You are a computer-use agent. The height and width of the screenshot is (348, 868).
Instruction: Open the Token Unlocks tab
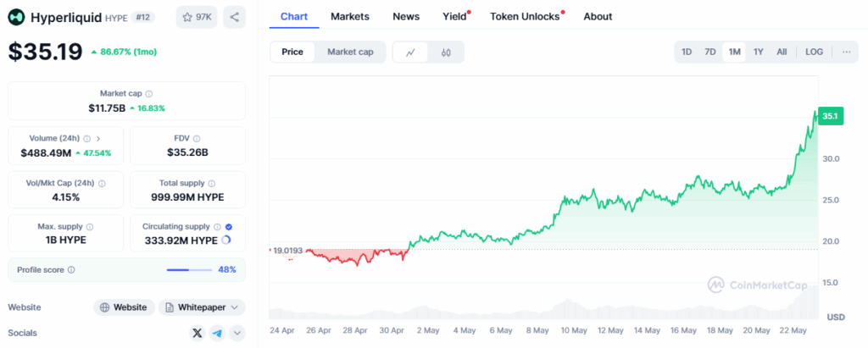click(x=525, y=17)
